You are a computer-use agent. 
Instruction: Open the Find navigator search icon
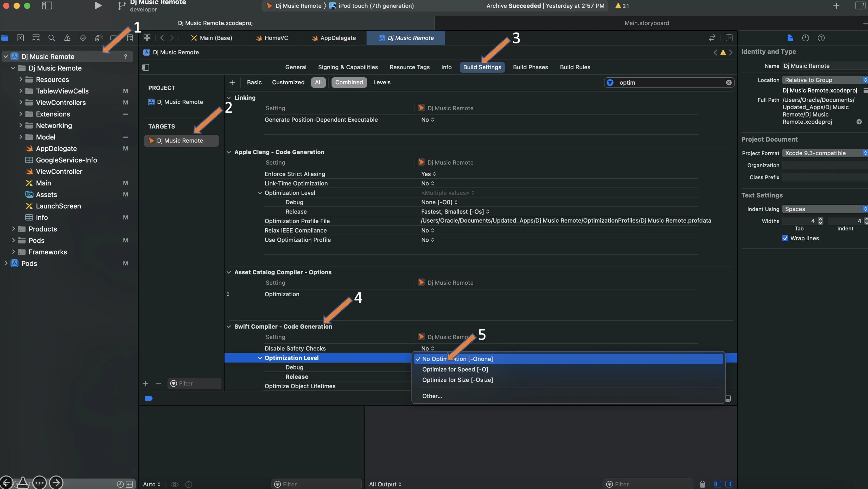click(52, 38)
